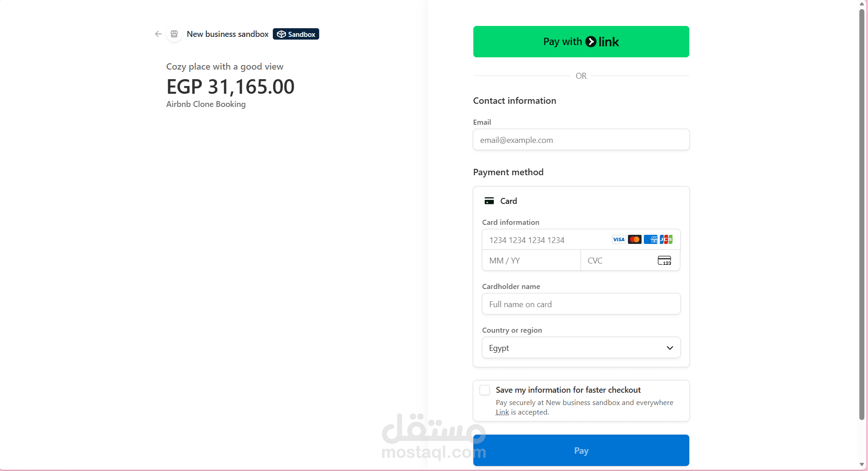Screen dimensions: 868x471
Task: Focus the Email input field
Action: [x=581, y=140]
